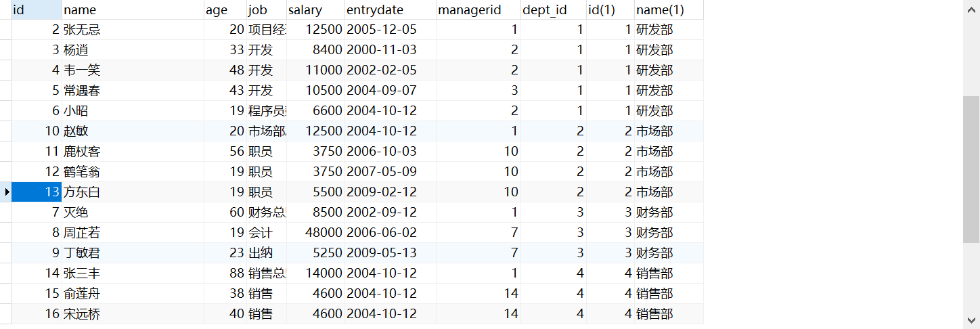Click 市场部 department cell in 赵敏 row
980x329 pixels.
click(669, 131)
